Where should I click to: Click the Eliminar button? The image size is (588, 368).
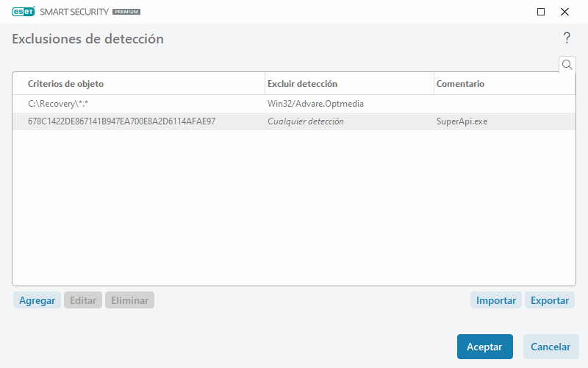(130, 300)
